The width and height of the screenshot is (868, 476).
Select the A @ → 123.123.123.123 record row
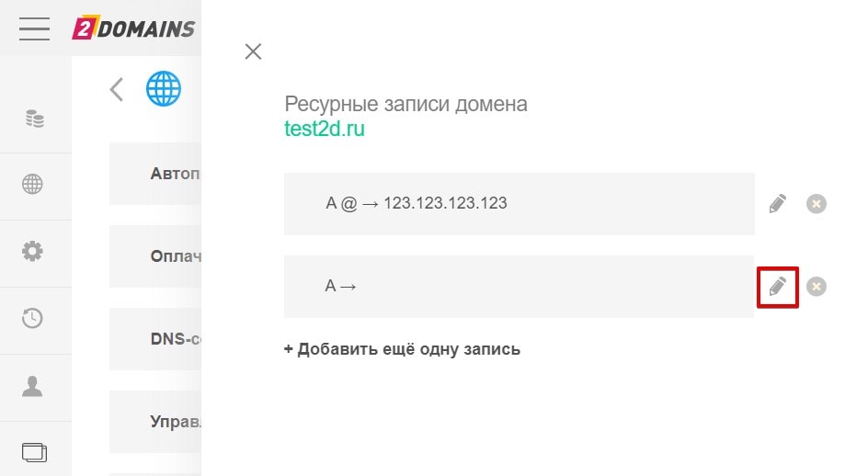coord(519,203)
